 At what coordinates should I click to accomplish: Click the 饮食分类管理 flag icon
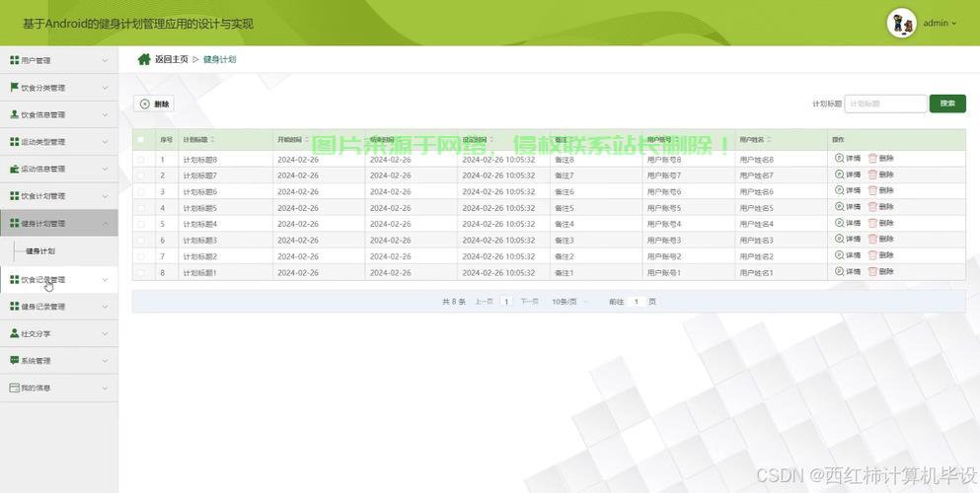(x=15, y=88)
